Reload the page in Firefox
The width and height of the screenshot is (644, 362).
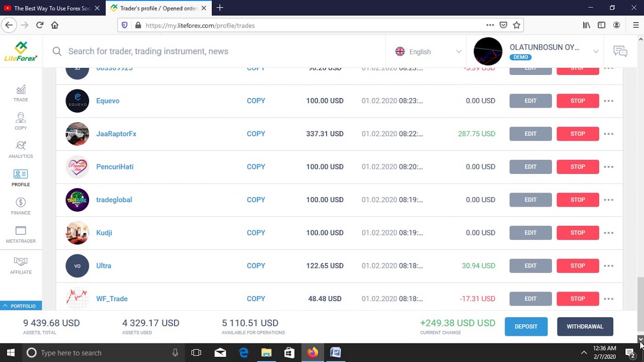tap(40, 25)
